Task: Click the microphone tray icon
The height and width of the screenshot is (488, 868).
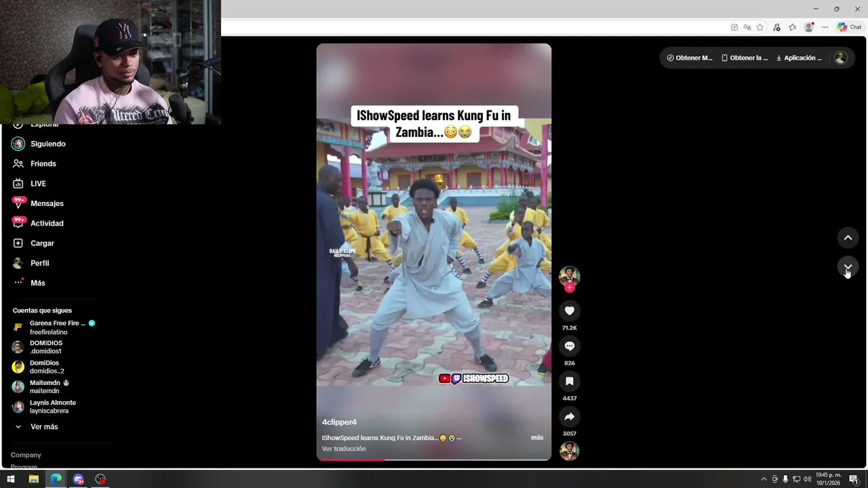Action: click(785, 479)
